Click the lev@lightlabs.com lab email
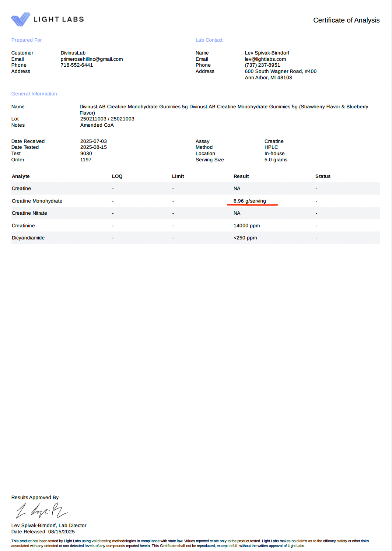Screen dimensions: 392x551 pos(265,59)
